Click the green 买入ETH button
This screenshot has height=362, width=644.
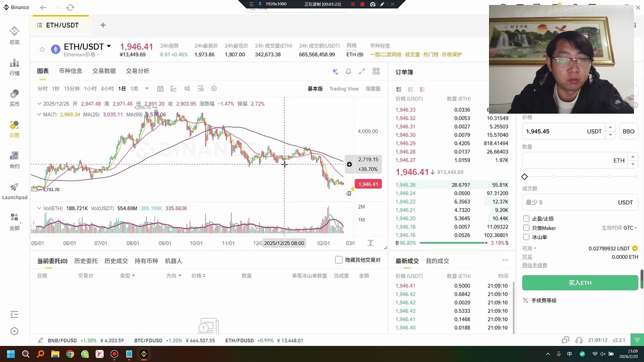(x=580, y=283)
